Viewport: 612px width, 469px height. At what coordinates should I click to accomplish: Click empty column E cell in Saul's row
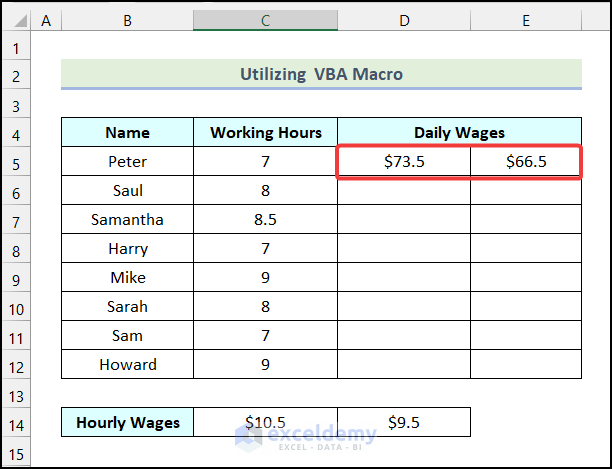526,190
